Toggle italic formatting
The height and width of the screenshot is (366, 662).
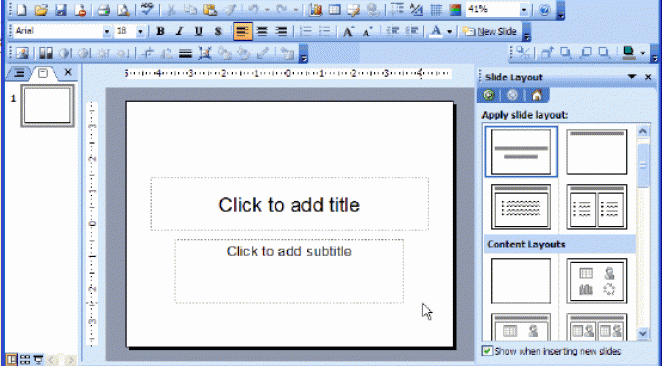pos(179,31)
